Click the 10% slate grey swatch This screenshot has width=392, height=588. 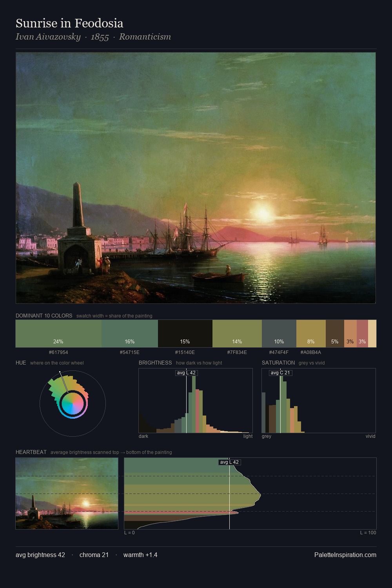279,334
